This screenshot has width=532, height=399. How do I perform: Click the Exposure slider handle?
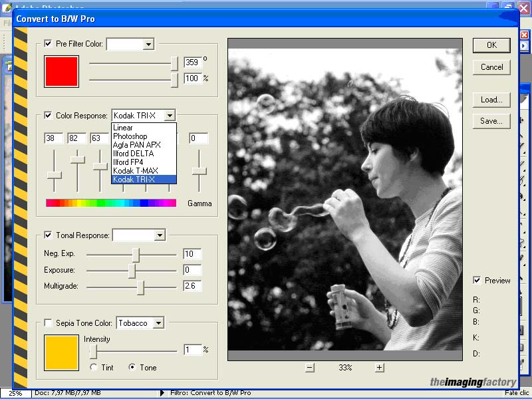click(132, 271)
